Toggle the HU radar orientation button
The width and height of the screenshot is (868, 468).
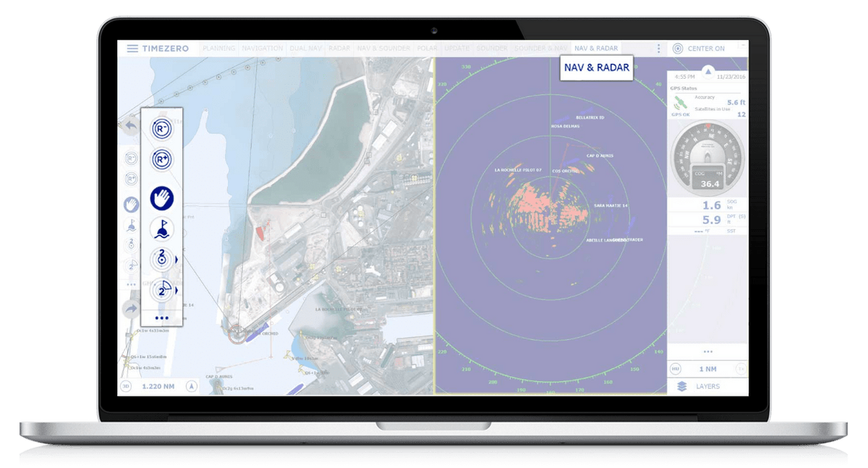(676, 369)
